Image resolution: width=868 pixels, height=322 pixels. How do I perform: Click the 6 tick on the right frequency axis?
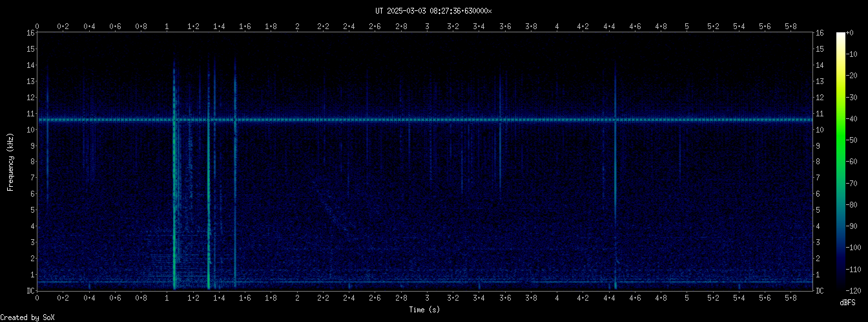(x=819, y=194)
